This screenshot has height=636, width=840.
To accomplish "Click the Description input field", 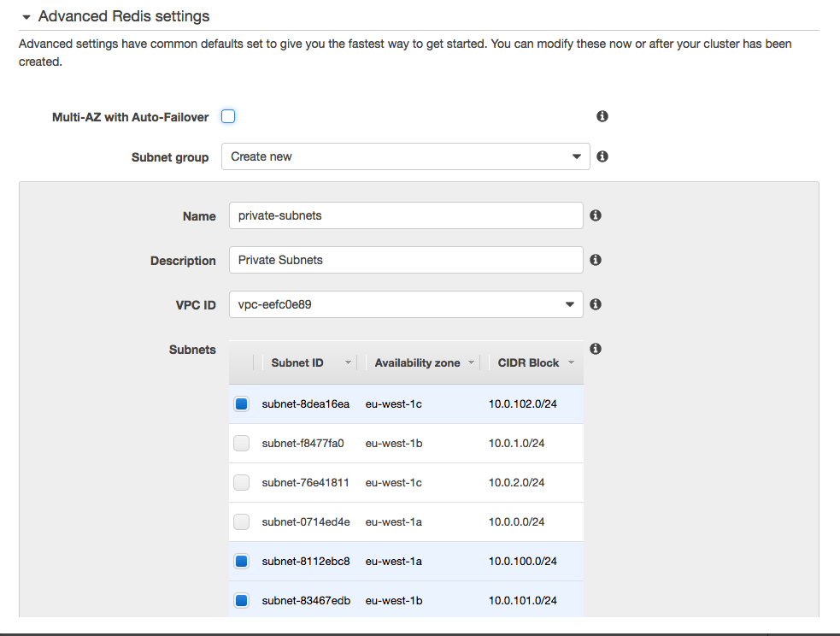I will click(x=406, y=260).
